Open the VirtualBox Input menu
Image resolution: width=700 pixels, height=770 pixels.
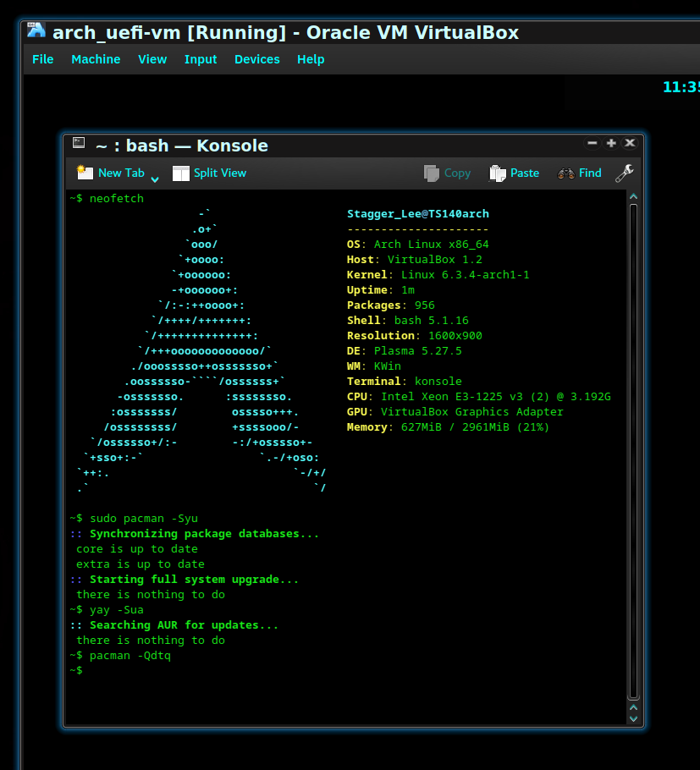coord(201,59)
